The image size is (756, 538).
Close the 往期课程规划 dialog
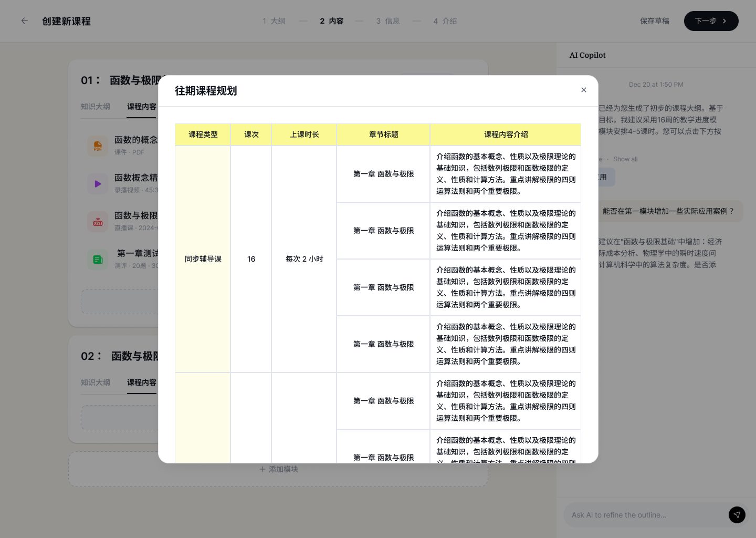coord(584,90)
